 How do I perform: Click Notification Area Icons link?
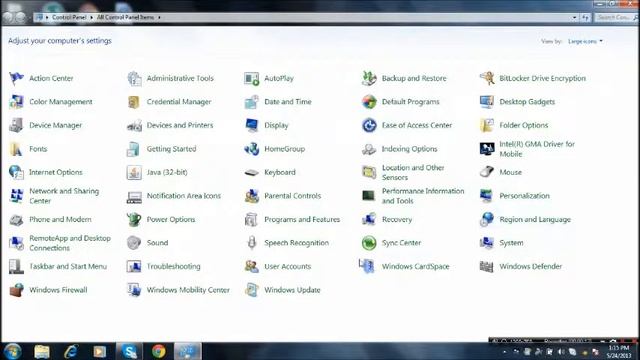(x=184, y=196)
